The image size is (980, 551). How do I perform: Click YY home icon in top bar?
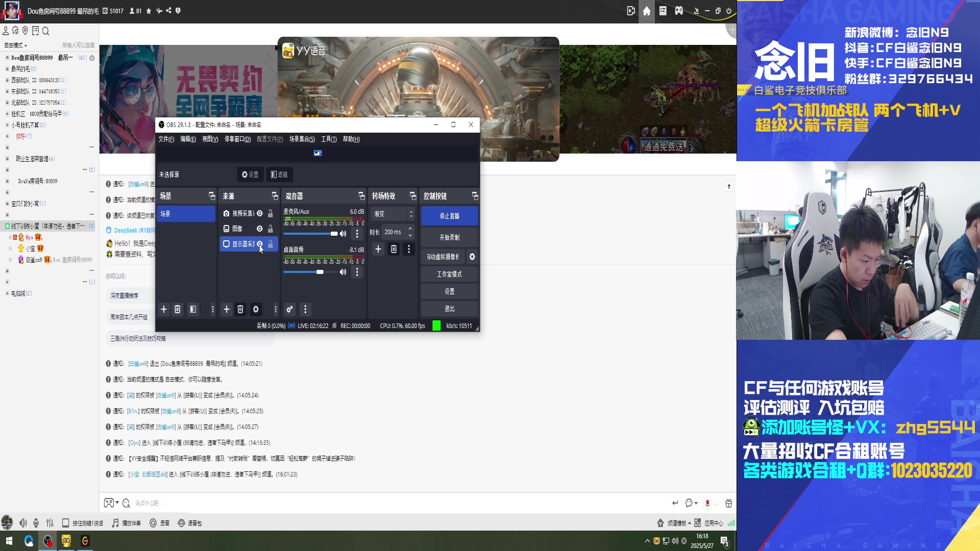(647, 11)
